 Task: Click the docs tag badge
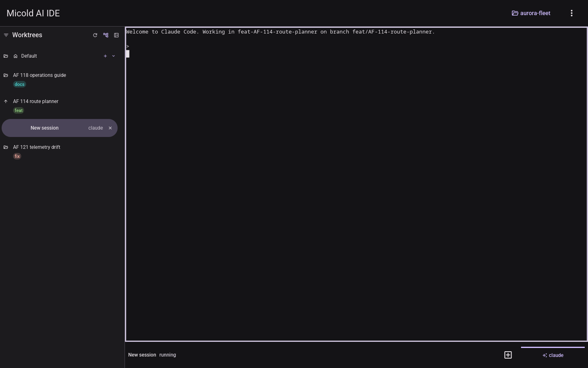(20, 84)
